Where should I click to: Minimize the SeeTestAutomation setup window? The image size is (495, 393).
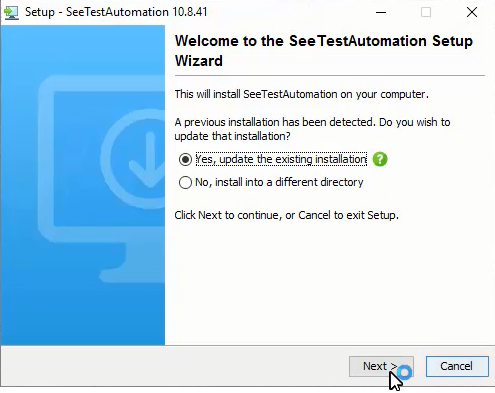click(381, 12)
